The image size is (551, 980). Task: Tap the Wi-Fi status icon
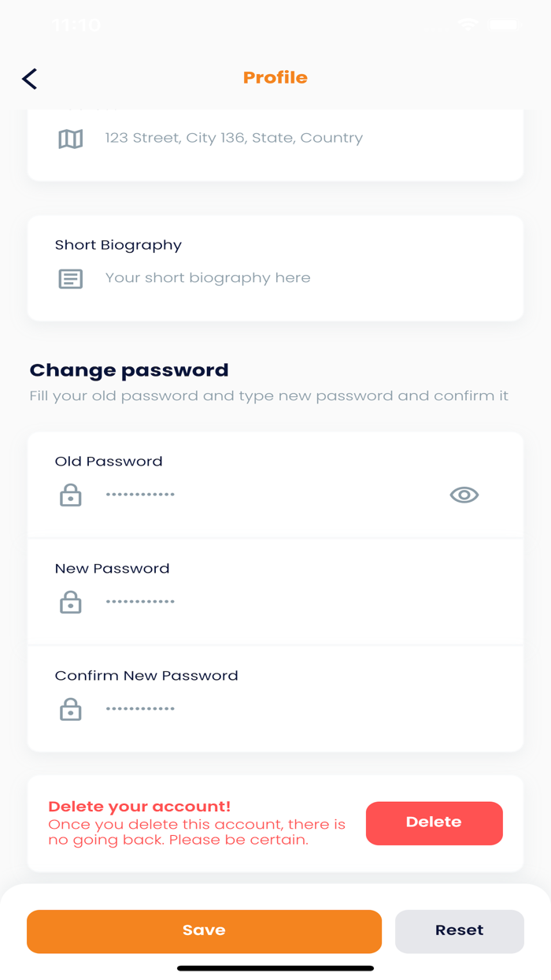point(468,25)
